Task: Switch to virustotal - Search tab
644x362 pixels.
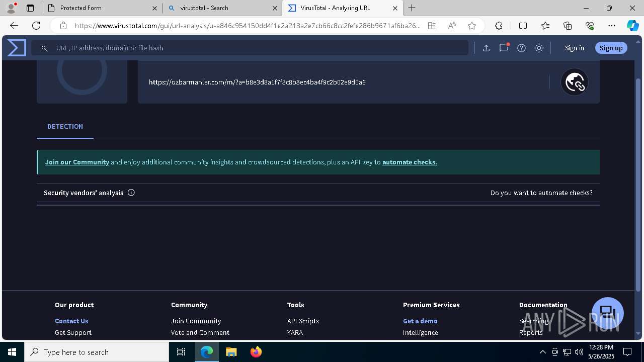Action: coord(222,8)
